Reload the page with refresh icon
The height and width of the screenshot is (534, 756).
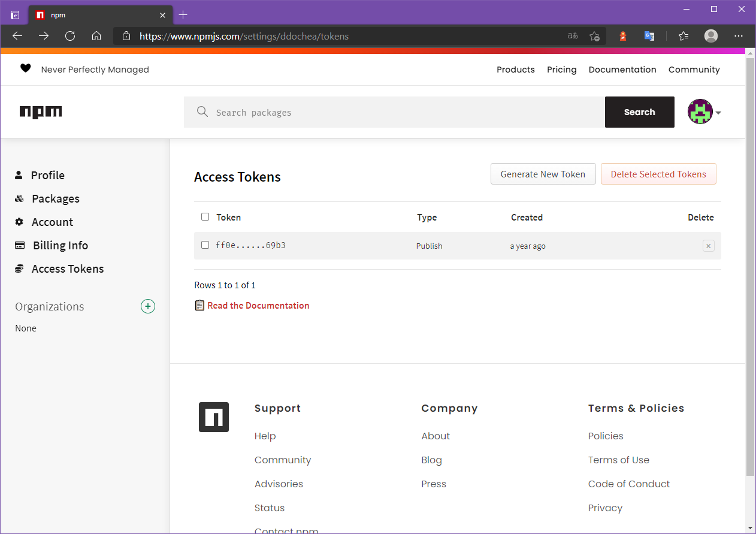(70, 36)
